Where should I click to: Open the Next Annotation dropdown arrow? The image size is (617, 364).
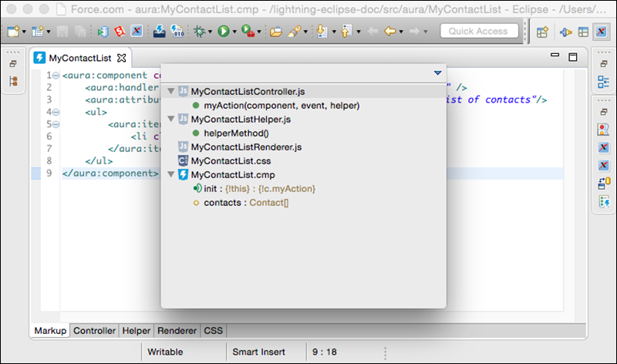click(334, 32)
